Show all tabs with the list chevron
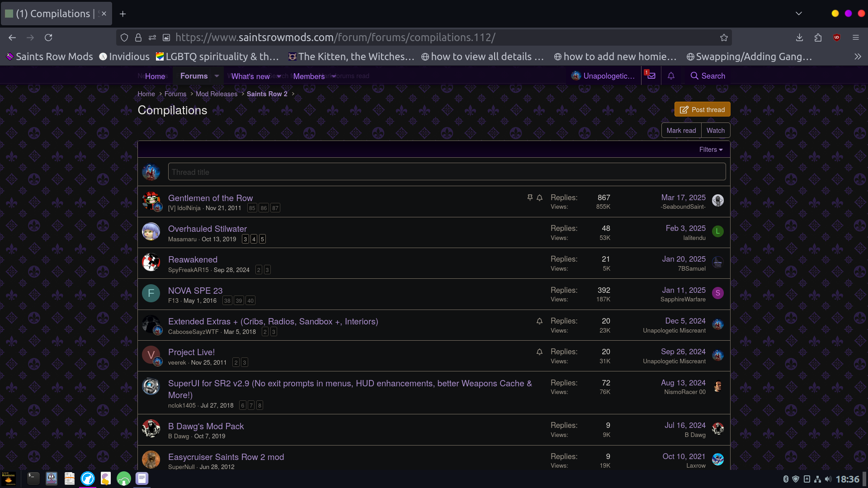 pyautogui.click(x=799, y=14)
